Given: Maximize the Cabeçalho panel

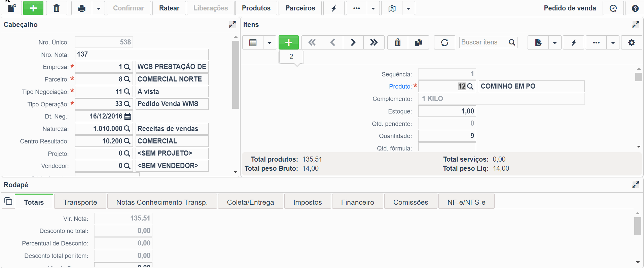Looking at the screenshot, I should coord(232,25).
